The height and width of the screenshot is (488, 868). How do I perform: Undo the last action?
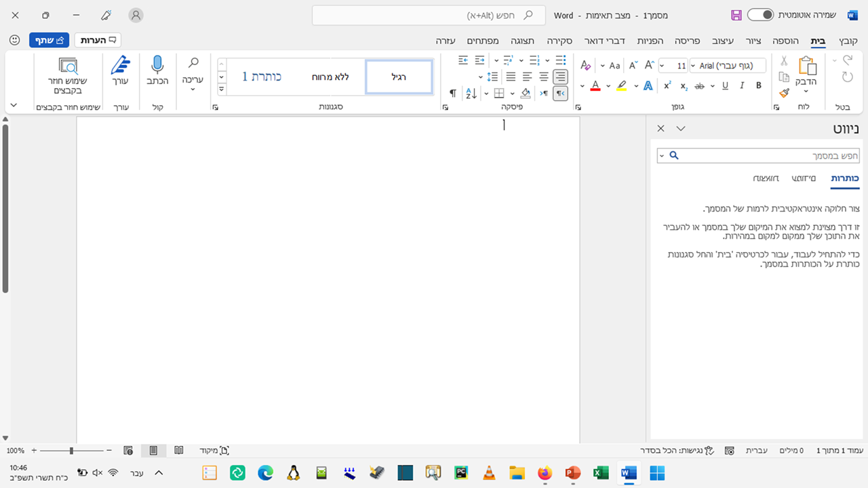[847, 60]
